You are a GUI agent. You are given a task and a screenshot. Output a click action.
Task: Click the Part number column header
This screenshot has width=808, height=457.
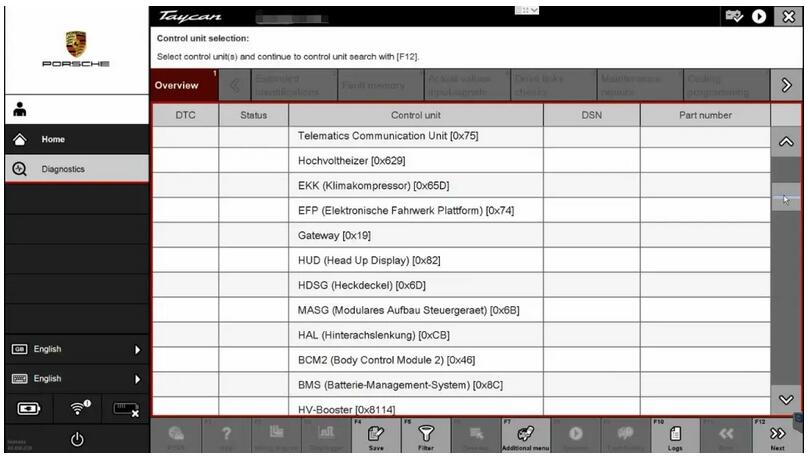[x=705, y=115]
